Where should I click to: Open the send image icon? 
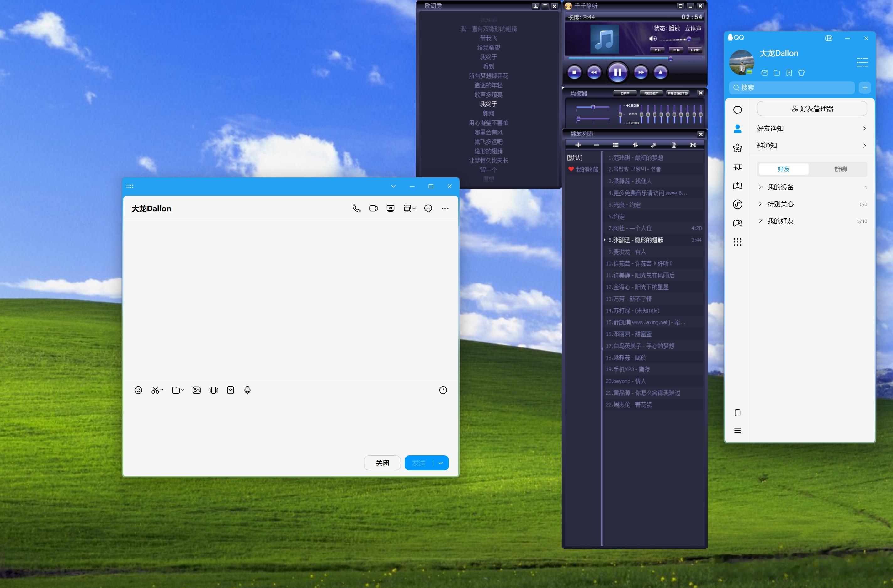click(x=197, y=390)
